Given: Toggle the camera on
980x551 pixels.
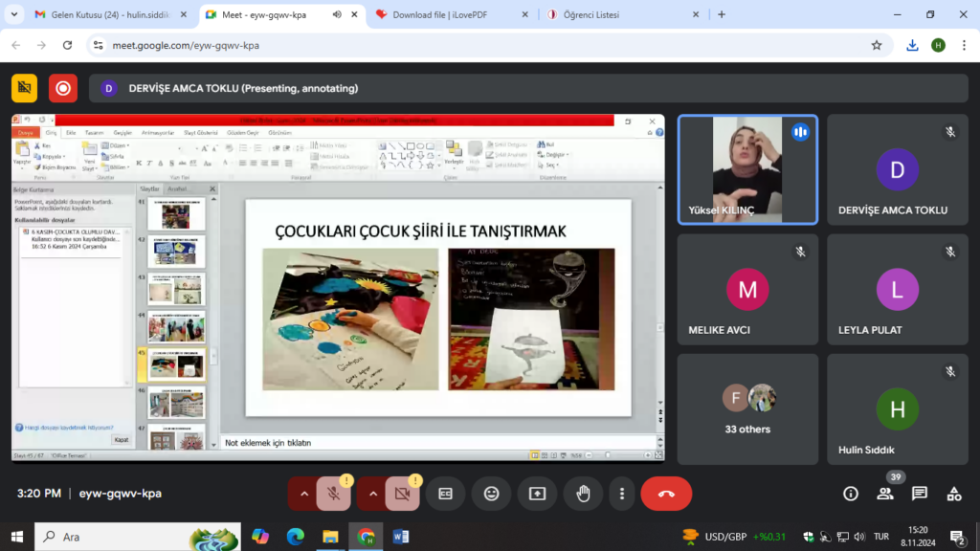Looking at the screenshot, I should (402, 494).
